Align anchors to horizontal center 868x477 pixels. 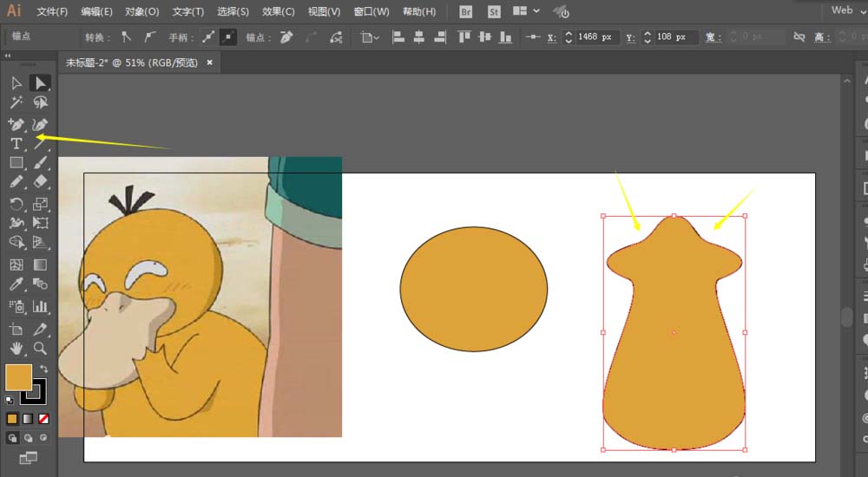tap(419, 37)
